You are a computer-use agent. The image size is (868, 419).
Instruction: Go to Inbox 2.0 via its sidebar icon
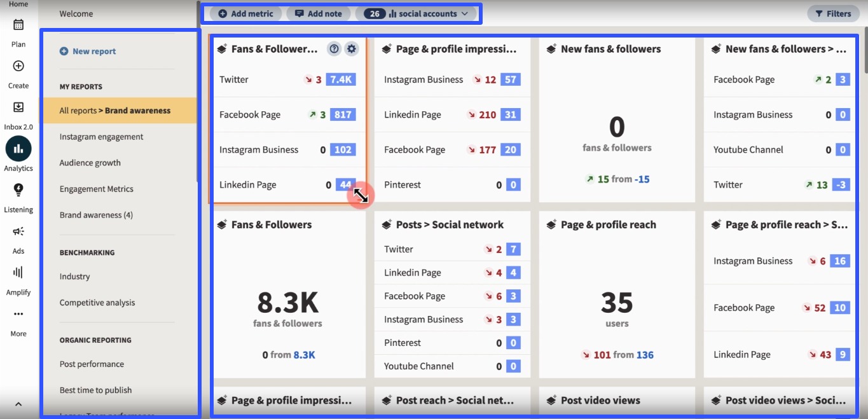click(x=17, y=107)
